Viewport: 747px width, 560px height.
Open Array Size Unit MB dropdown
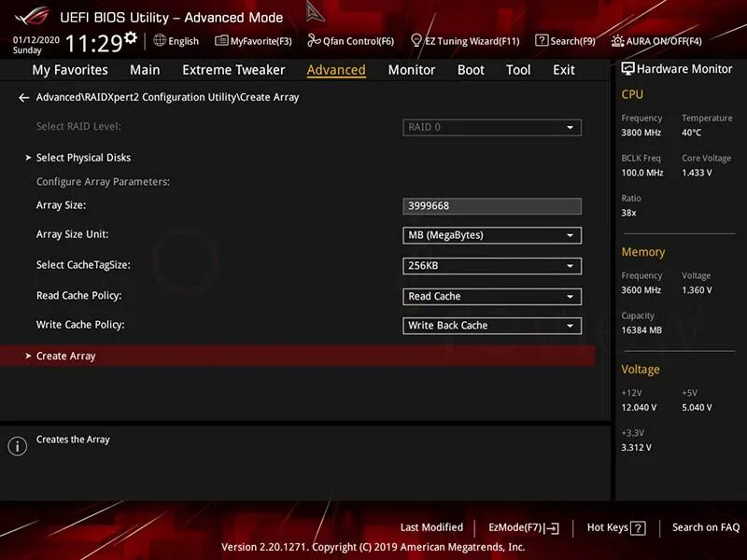tap(492, 235)
